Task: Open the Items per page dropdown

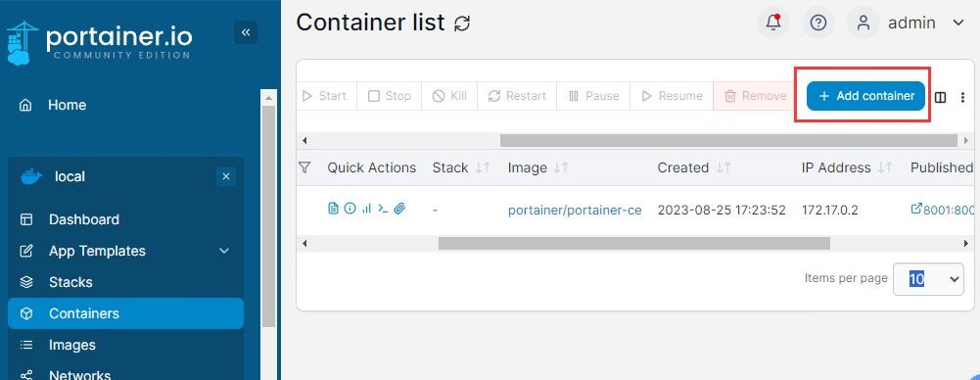Action: 928,279
